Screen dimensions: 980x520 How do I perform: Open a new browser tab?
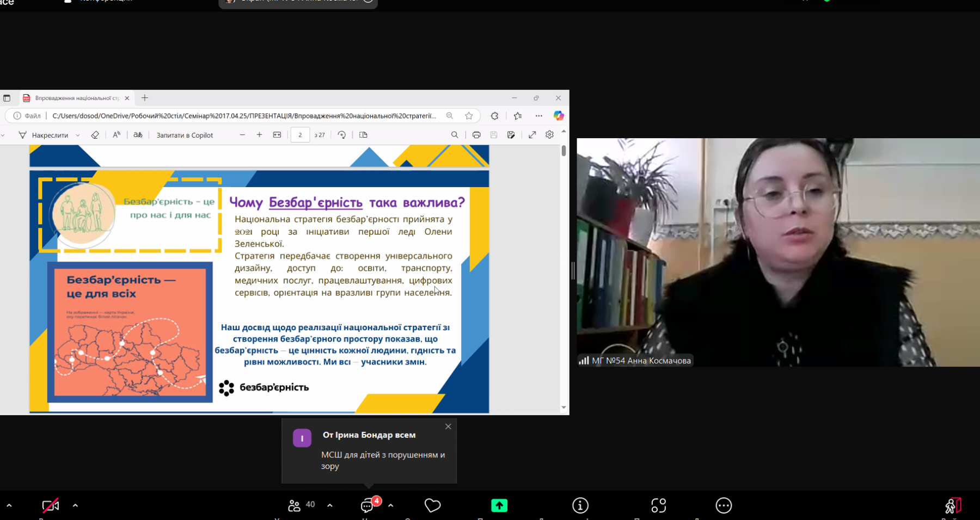[145, 98]
